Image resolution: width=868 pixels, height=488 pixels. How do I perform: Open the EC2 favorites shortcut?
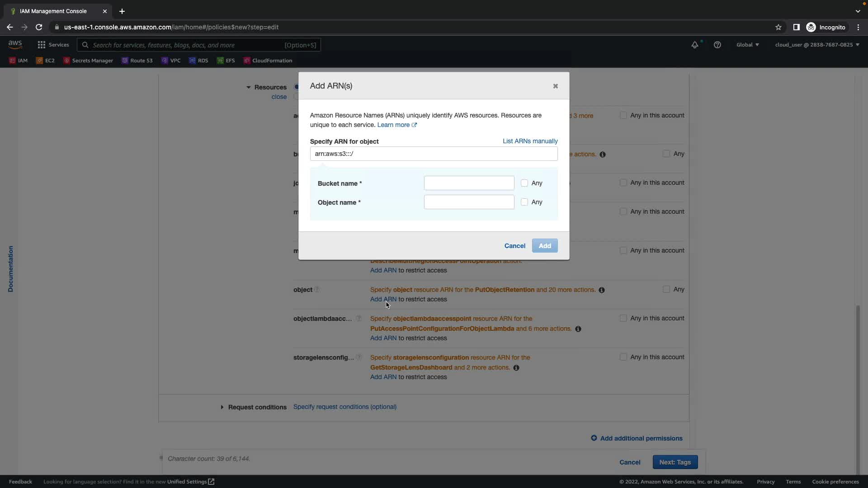45,61
